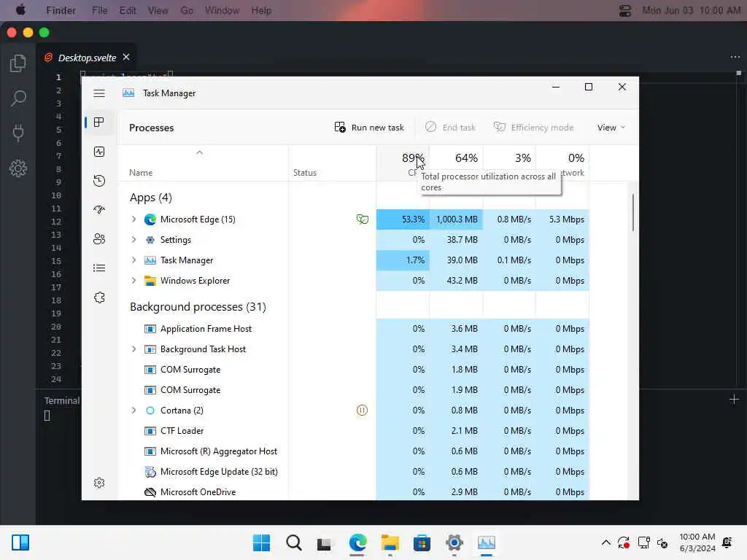Sort by Memory column header 64%

(457, 163)
